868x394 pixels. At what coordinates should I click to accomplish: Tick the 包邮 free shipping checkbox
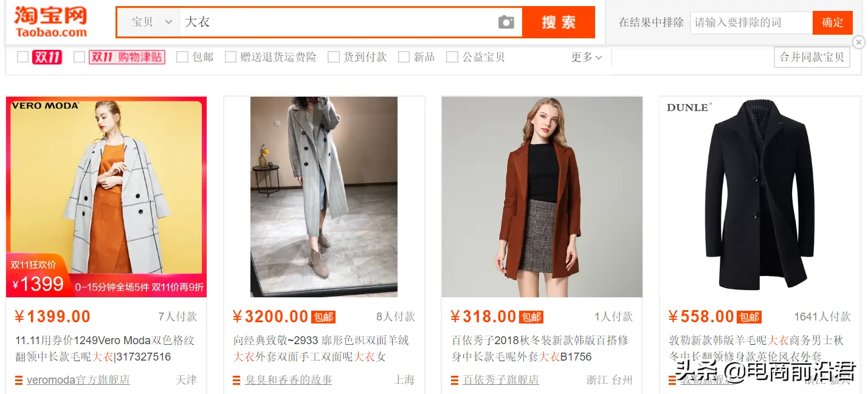[182, 57]
